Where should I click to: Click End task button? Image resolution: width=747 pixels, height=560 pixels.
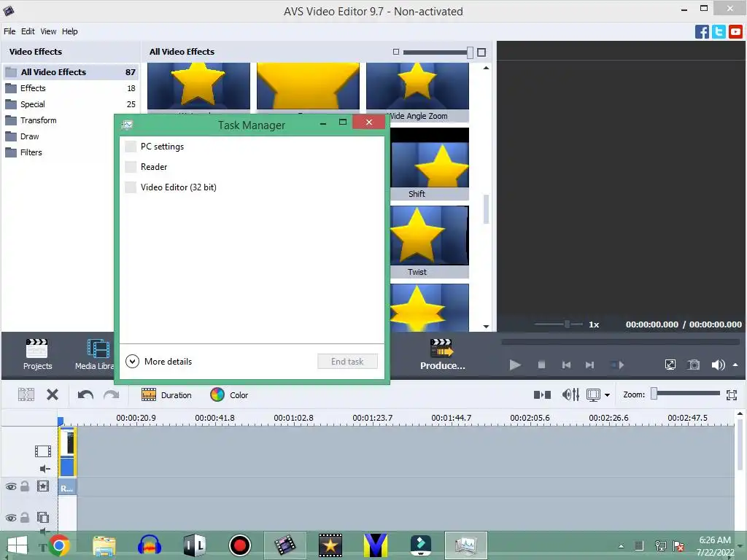(347, 362)
